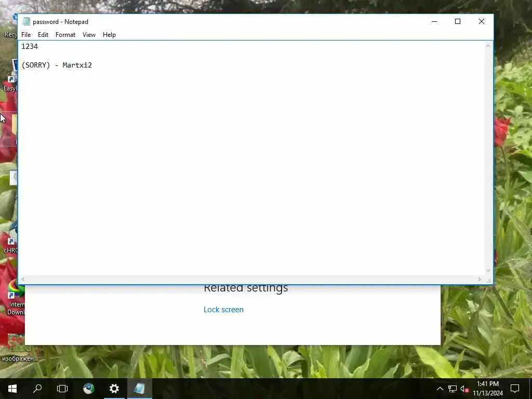Open the View menu in Notepad
The width and height of the screenshot is (532, 399).
click(x=89, y=35)
